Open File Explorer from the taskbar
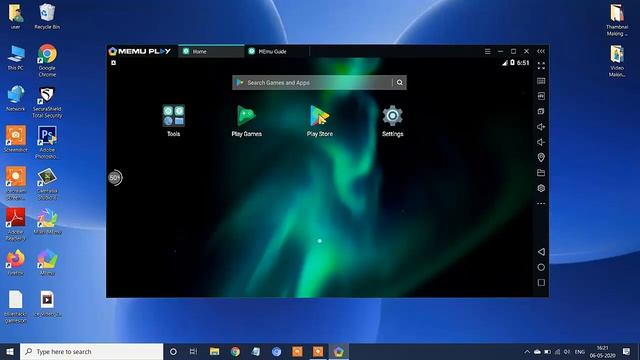The image size is (640, 360). (x=214, y=351)
